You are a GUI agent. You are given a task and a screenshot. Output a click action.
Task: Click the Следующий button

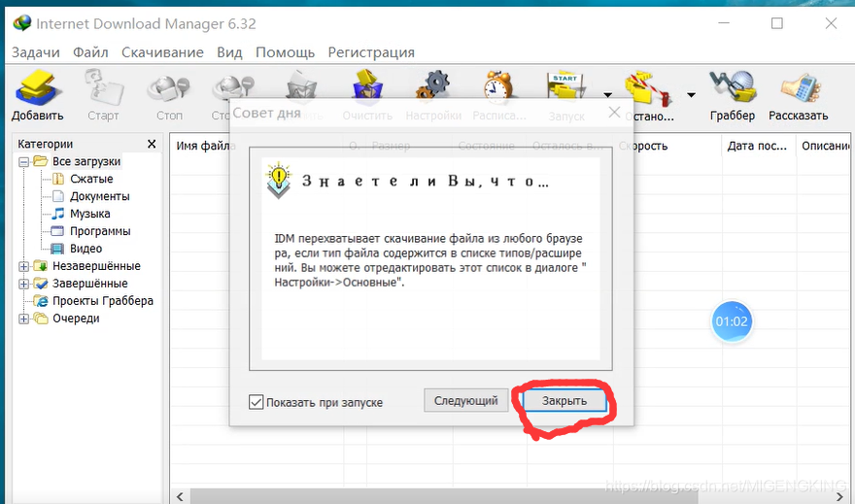coord(466,400)
